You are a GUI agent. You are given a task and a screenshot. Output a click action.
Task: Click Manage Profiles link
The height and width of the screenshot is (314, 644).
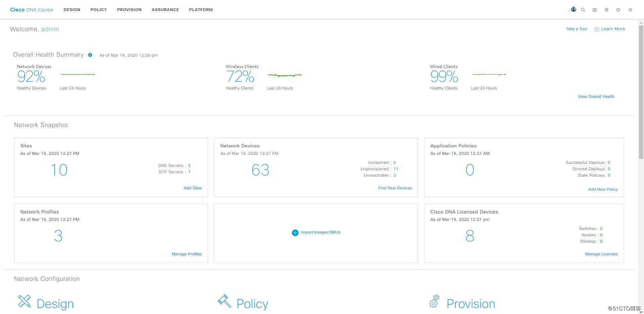click(186, 254)
